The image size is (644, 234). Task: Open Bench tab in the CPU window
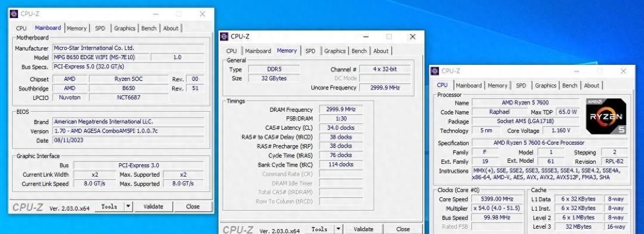pos(570,85)
